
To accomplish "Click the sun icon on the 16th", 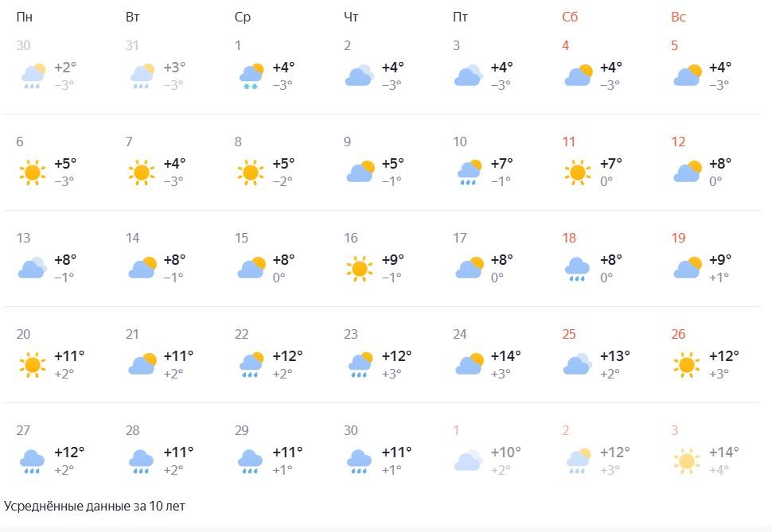I will coord(360,268).
